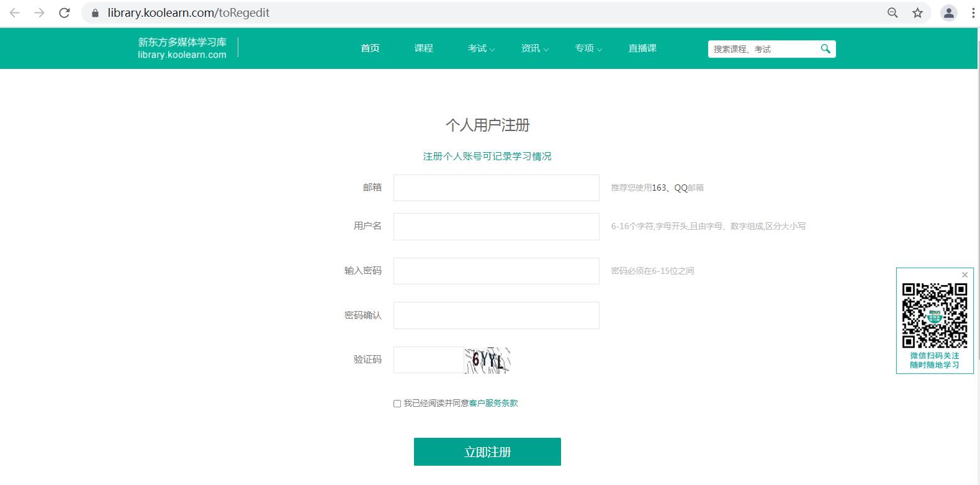Open the 客户服务条款 link

493,404
